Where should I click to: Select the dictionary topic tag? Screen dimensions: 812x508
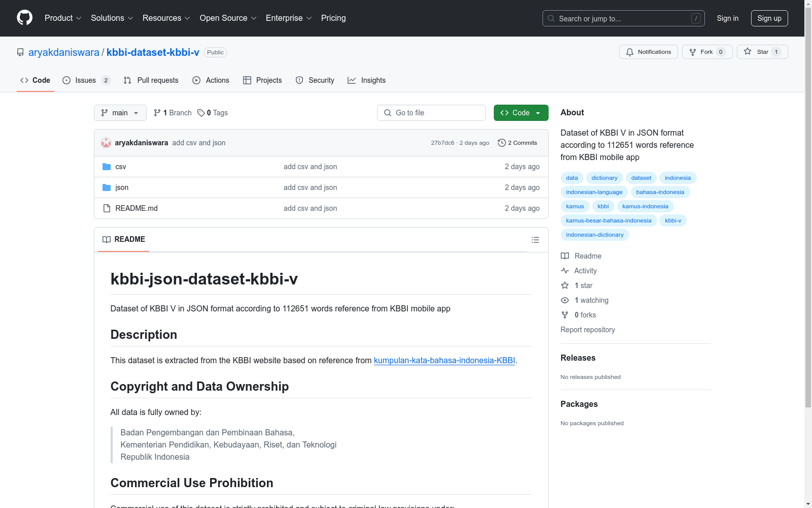pyautogui.click(x=604, y=178)
